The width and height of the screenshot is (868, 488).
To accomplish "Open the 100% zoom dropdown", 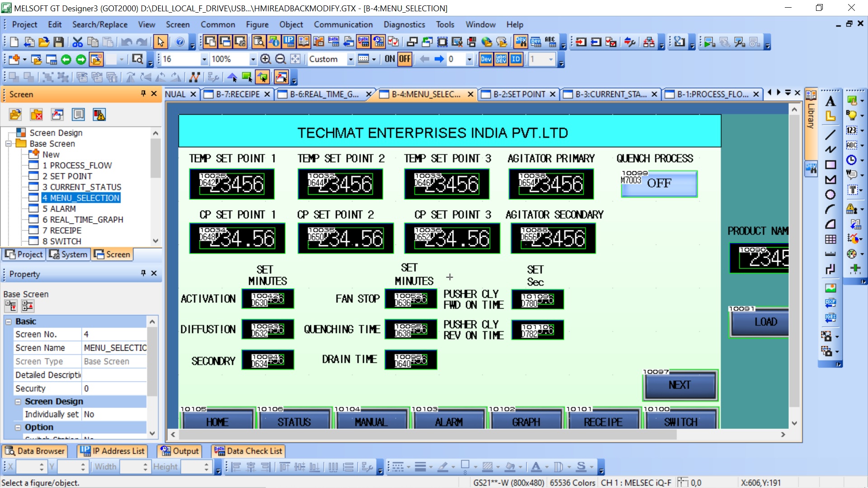I will [x=253, y=59].
